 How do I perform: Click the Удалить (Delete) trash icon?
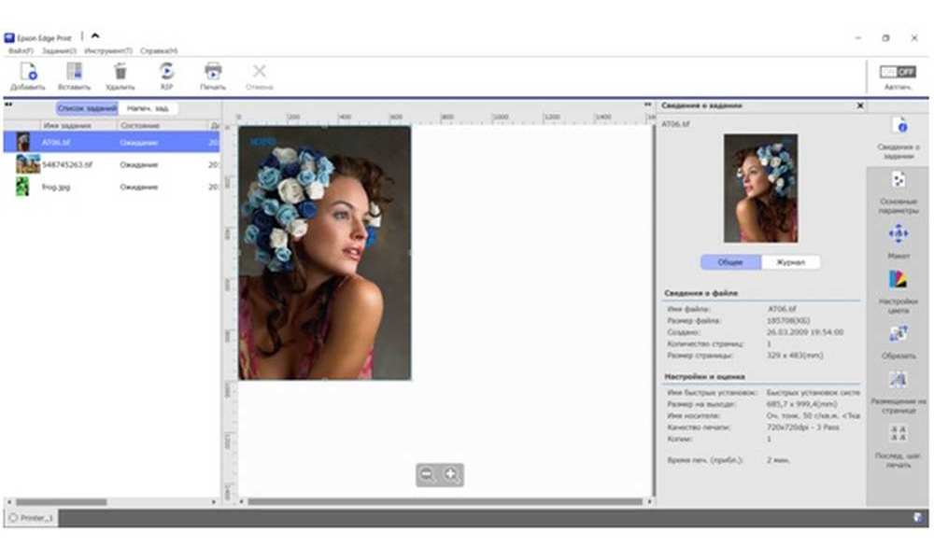coord(120,72)
